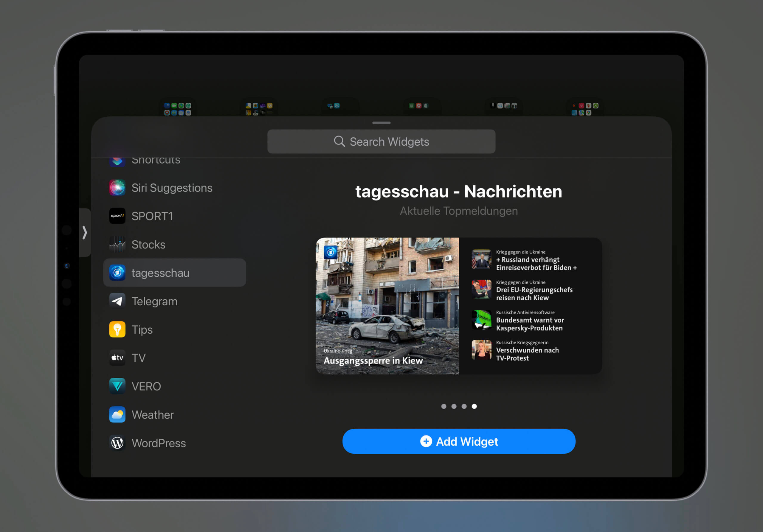
Task: Click Drei EU-Regierungschefs reisen nach Kiew
Action: click(x=534, y=294)
